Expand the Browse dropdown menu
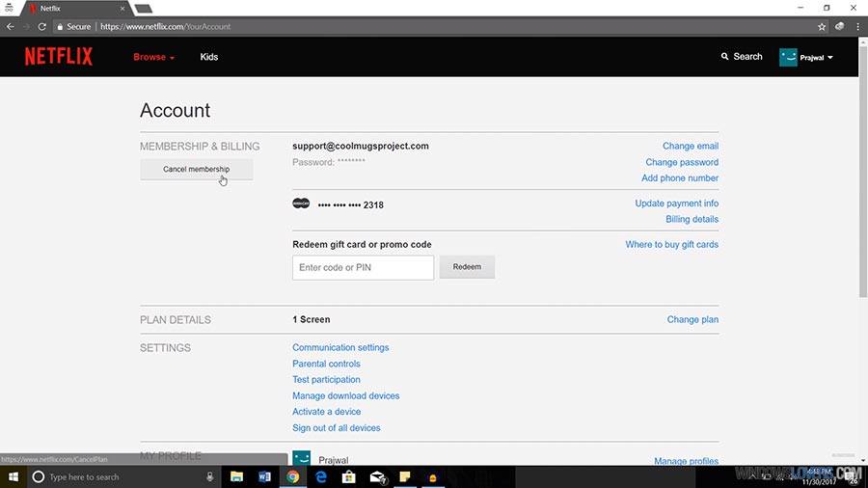 point(154,57)
